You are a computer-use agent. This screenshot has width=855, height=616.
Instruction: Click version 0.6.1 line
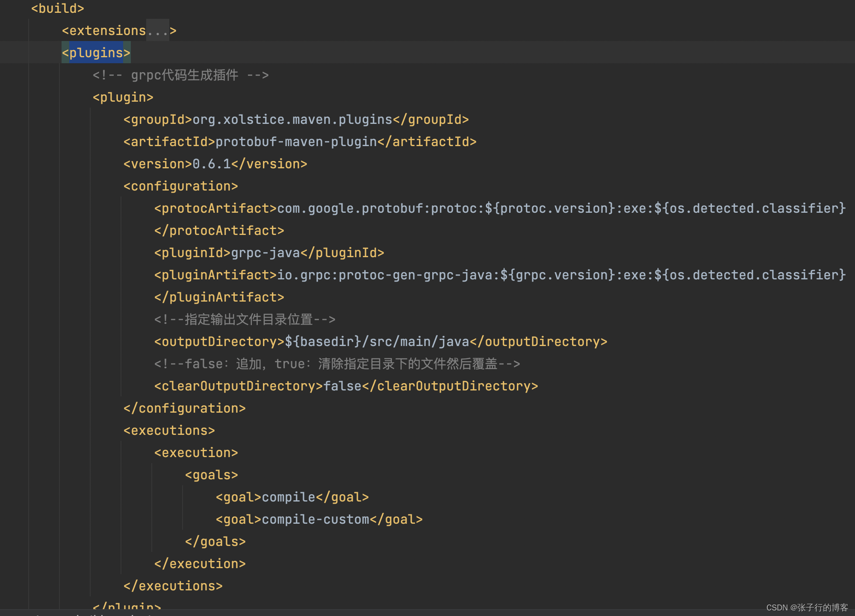215,164
